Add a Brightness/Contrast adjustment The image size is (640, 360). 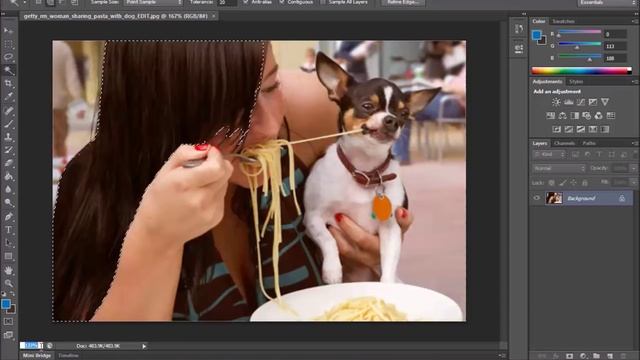point(556,102)
